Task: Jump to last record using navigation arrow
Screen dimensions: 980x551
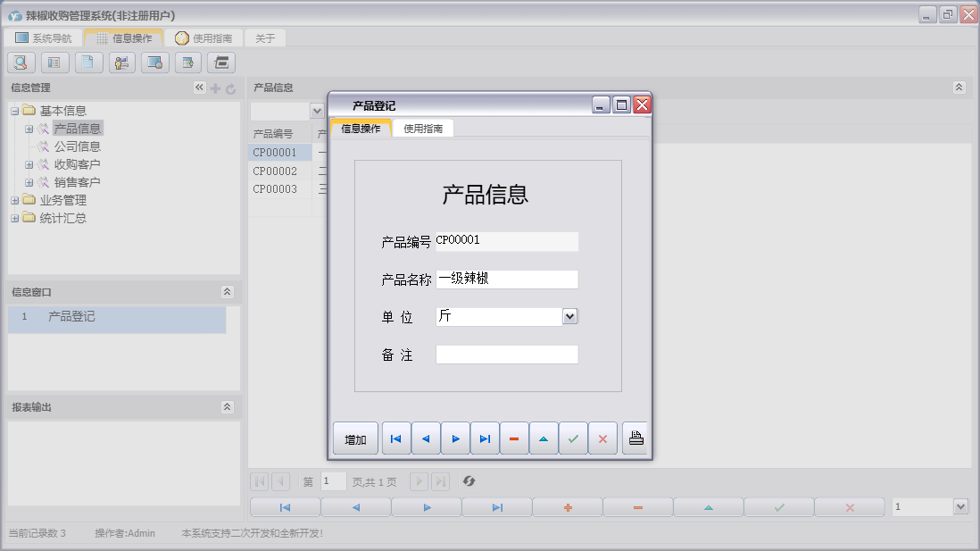Action: (x=485, y=438)
